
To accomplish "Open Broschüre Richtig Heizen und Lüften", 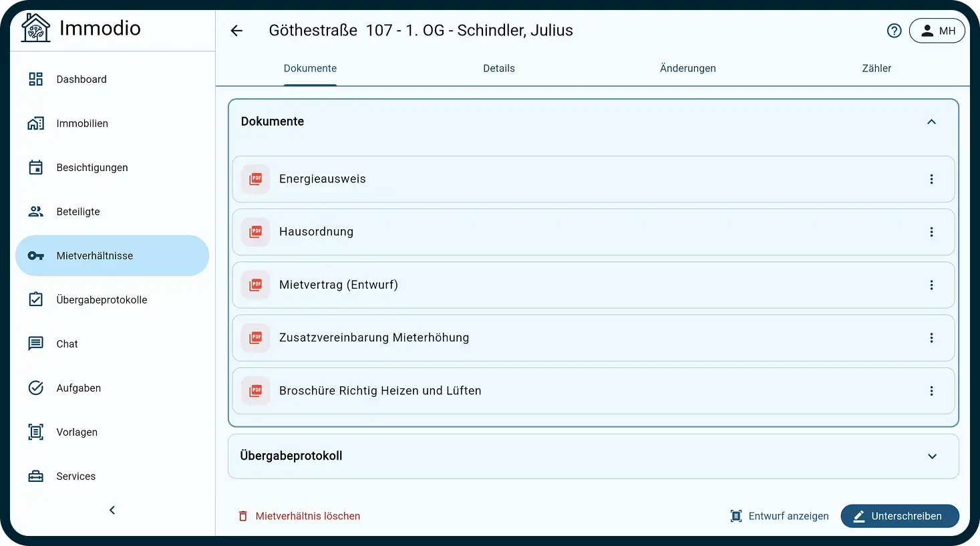I will (x=593, y=391).
